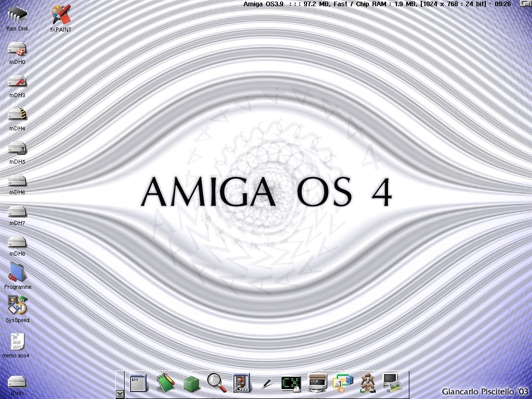Screen dimensions: 532x399
Task: Open the green-text terminal dock icon
Action: pos(291,383)
